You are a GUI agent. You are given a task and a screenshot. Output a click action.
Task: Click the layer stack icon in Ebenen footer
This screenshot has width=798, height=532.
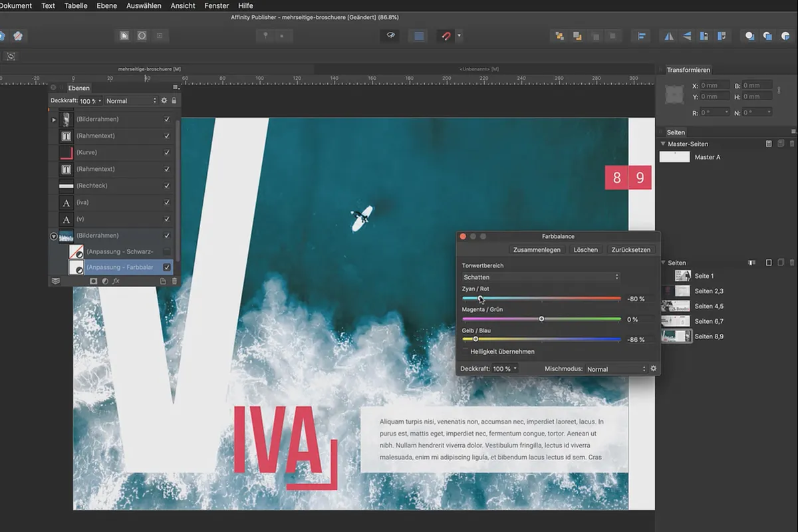tap(56, 281)
